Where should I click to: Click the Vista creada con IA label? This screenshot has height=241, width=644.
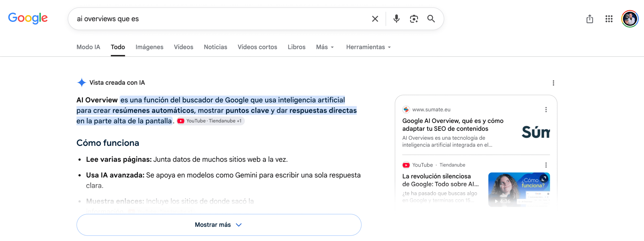click(x=117, y=83)
